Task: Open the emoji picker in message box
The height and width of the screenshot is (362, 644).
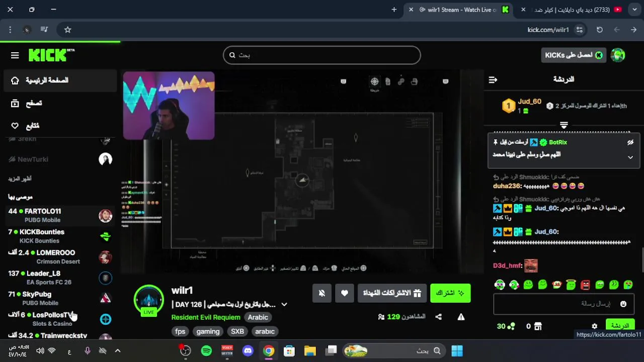Action: 623,304
